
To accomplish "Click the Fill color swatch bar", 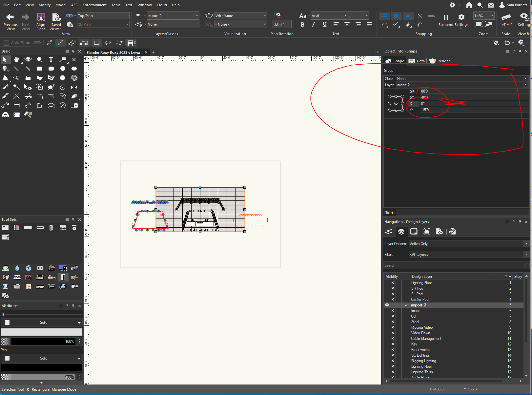I will [42, 332].
